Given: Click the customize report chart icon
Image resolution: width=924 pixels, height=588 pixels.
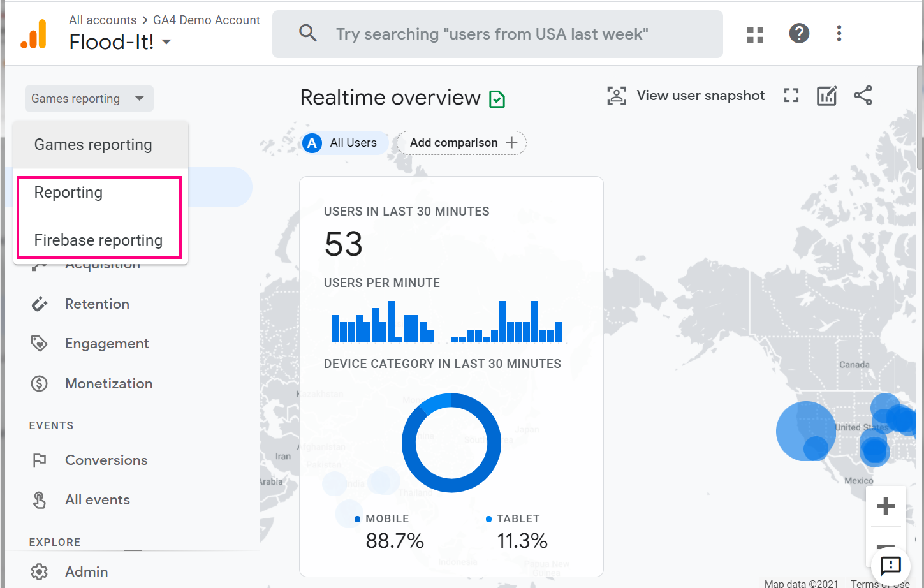Looking at the screenshot, I should (x=826, y=96).
